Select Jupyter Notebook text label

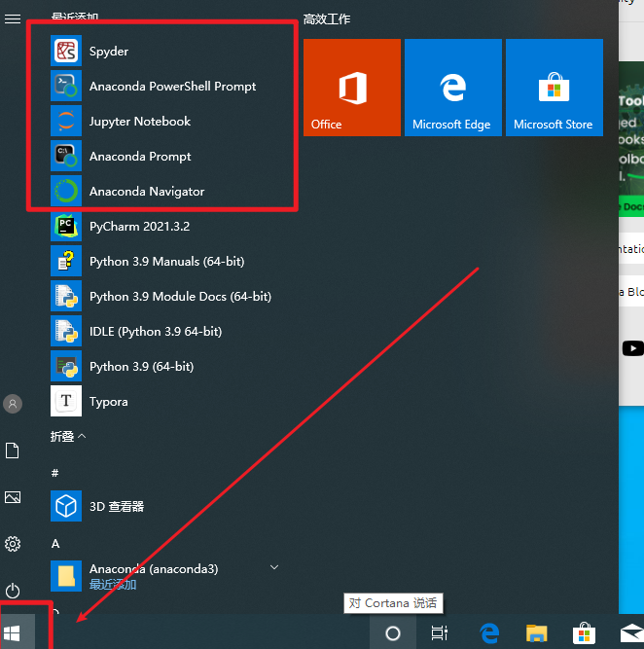click(140, 122)
